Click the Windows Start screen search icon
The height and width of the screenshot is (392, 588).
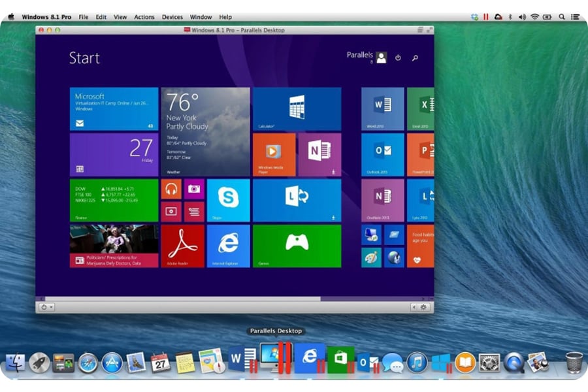pyautogui.click(x=414, y=58)
